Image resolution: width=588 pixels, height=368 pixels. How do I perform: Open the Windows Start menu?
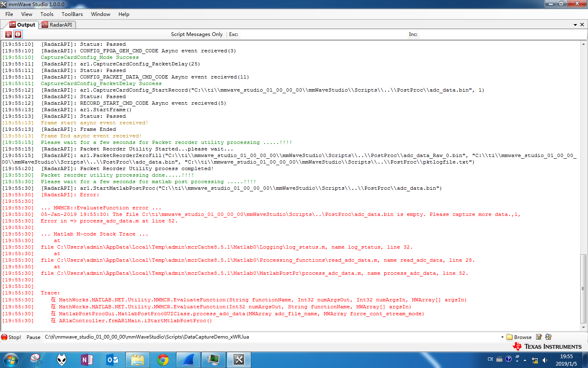tap(11, 360)
